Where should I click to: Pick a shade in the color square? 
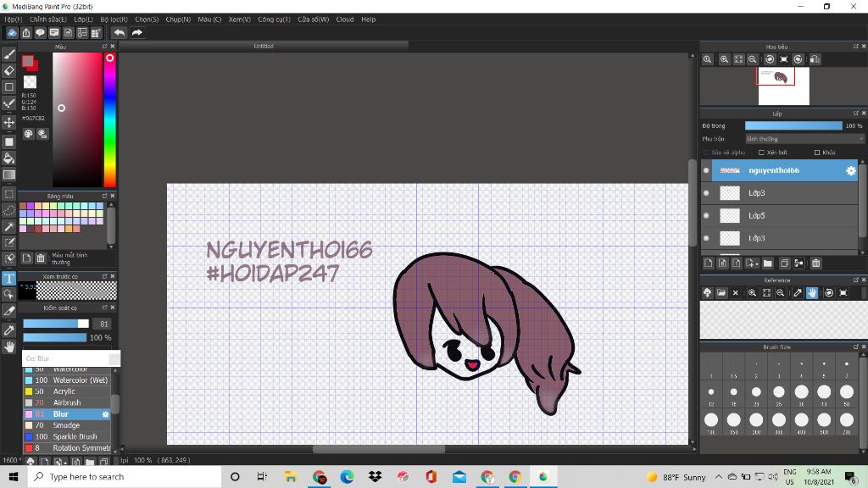coord(77,120)
